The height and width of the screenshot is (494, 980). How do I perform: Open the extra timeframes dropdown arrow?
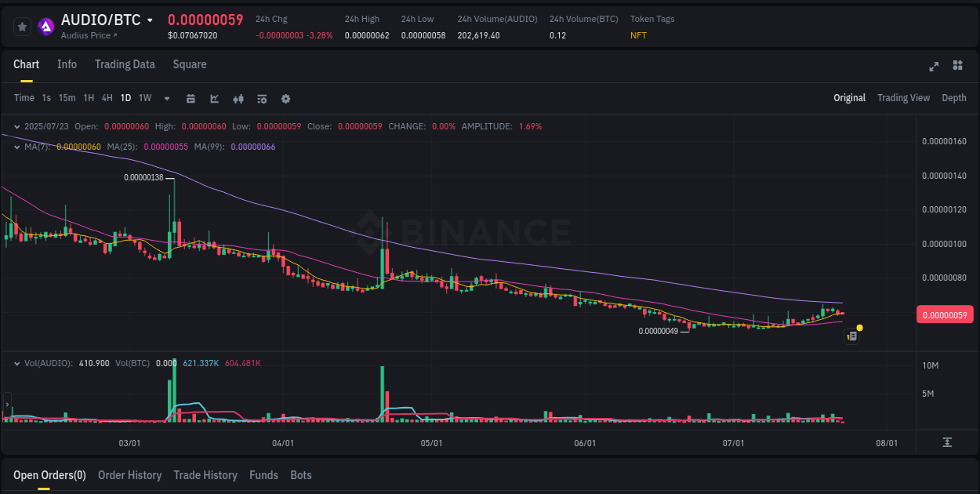pyautogui.click(x=165, y=99)
